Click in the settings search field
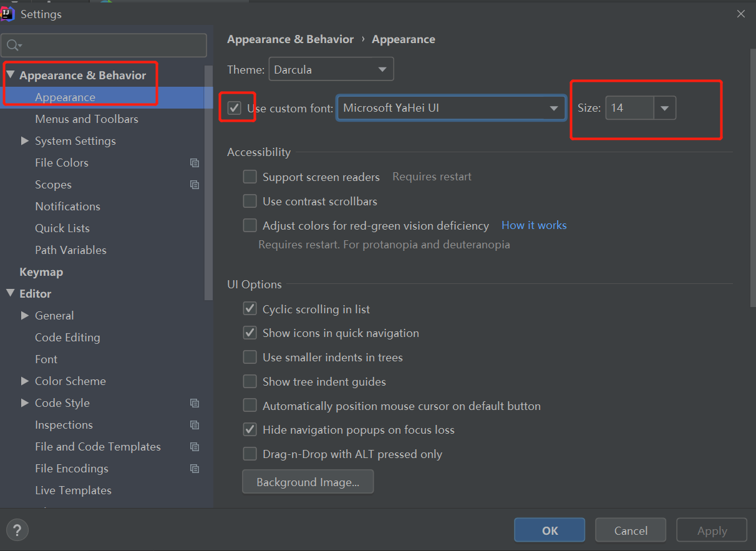The height and width of the screenshot is (551, 756). click(104, 46)
